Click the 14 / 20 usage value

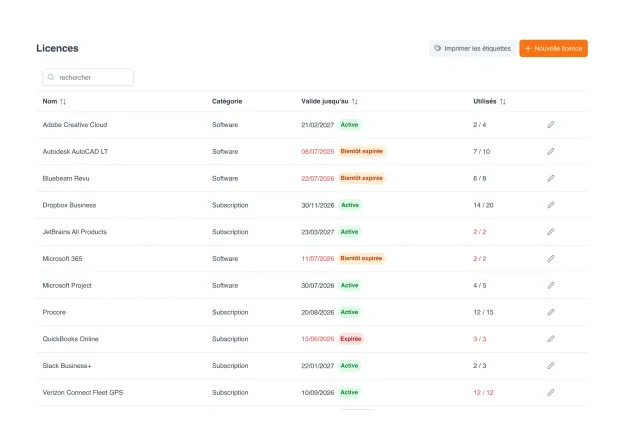483,205
